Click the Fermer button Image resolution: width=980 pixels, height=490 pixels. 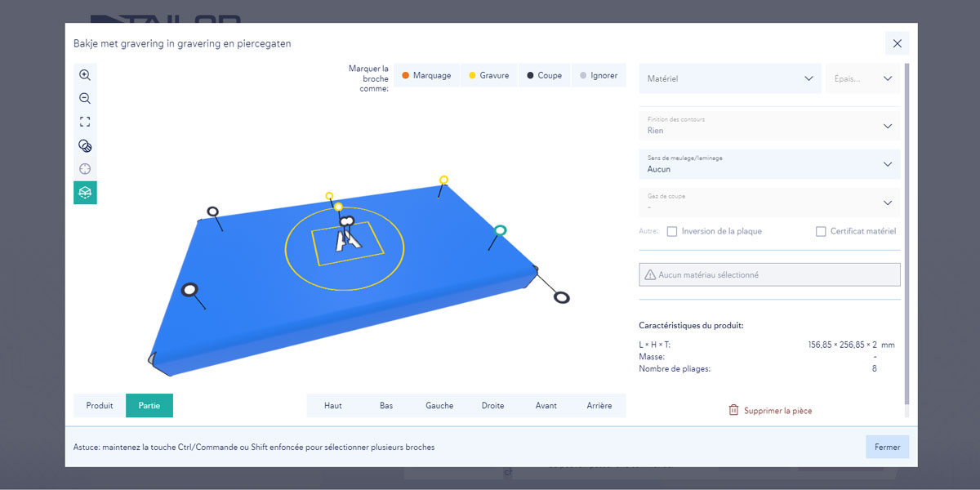pos(887,448)
